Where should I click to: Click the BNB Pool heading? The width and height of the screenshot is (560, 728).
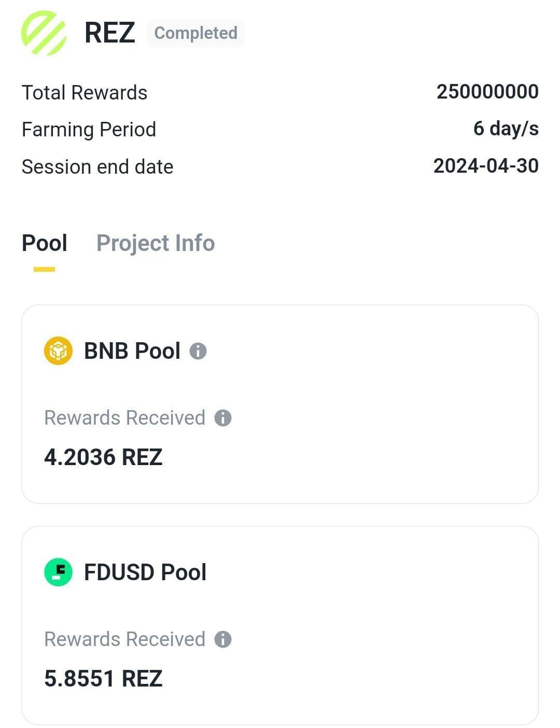[132, 351]
